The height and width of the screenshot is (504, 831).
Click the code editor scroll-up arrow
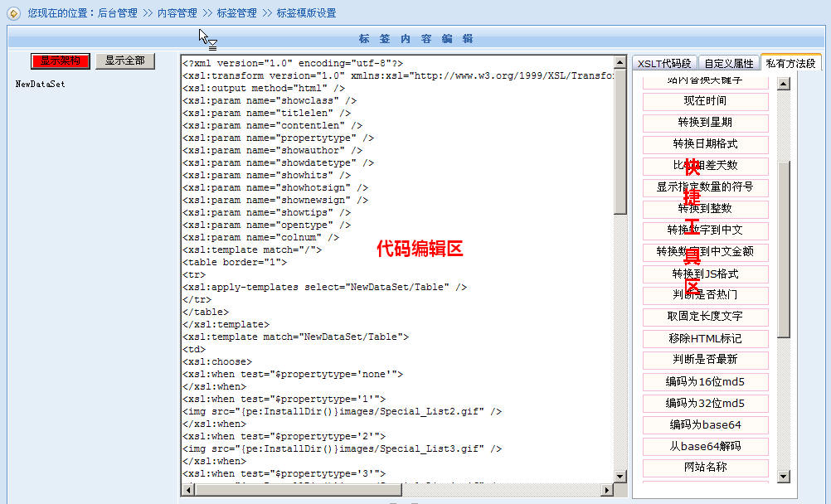[620, 62]
